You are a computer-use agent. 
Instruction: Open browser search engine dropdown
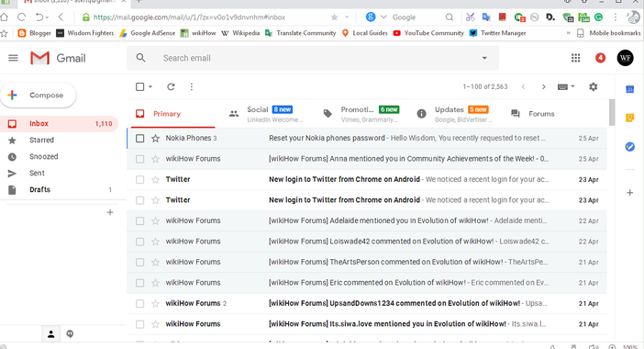(x=383, y=17)
